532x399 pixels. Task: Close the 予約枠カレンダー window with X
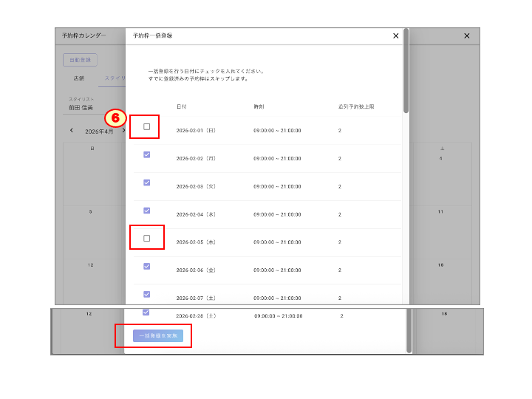(x=466, y=35)
